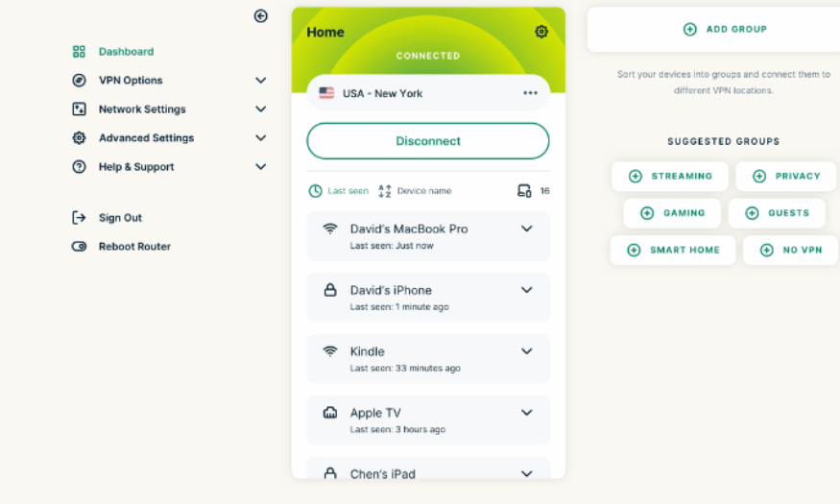Click the plus icon on Smart Home
The height and width of the screenshot is (504, 840).
[634, 251]
